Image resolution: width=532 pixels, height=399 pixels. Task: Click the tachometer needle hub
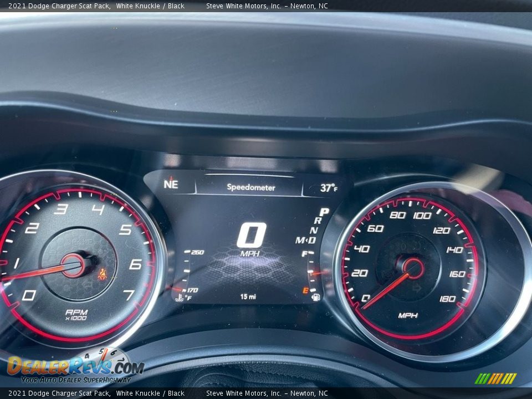click(x=73, y=265)
